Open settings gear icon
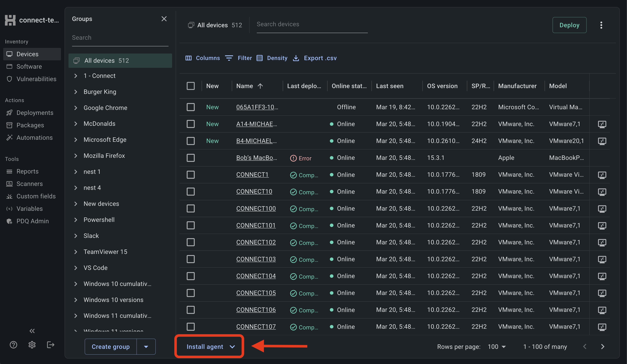 [32, 345]
